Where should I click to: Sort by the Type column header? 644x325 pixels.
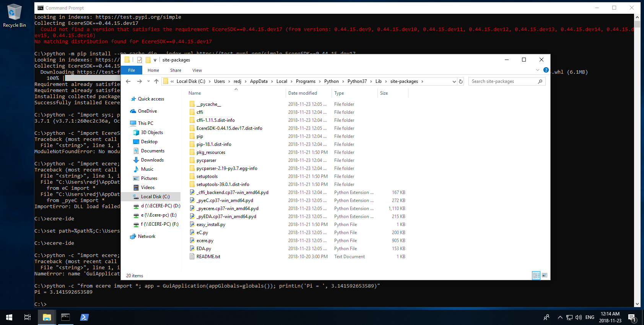click(x=354, y=93)
